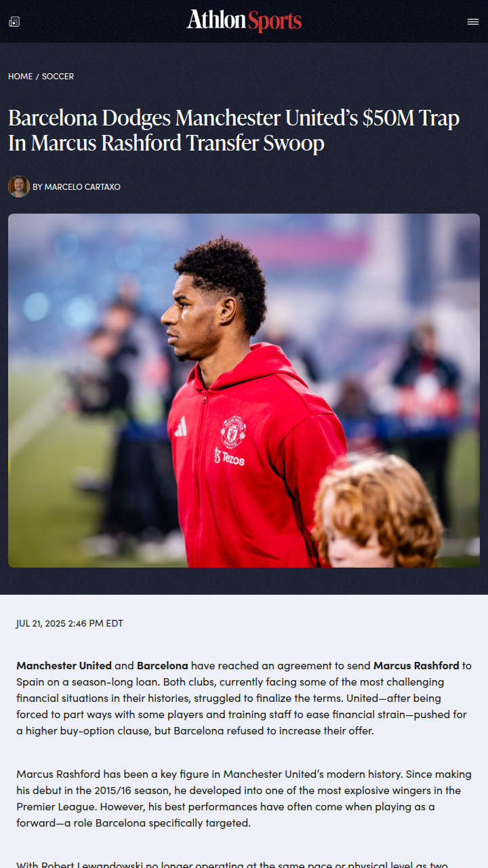The width and height of the screenshot is (488, 868).
Task: Click Marcelo Cartaxo's author avatar
Action: 19,186
